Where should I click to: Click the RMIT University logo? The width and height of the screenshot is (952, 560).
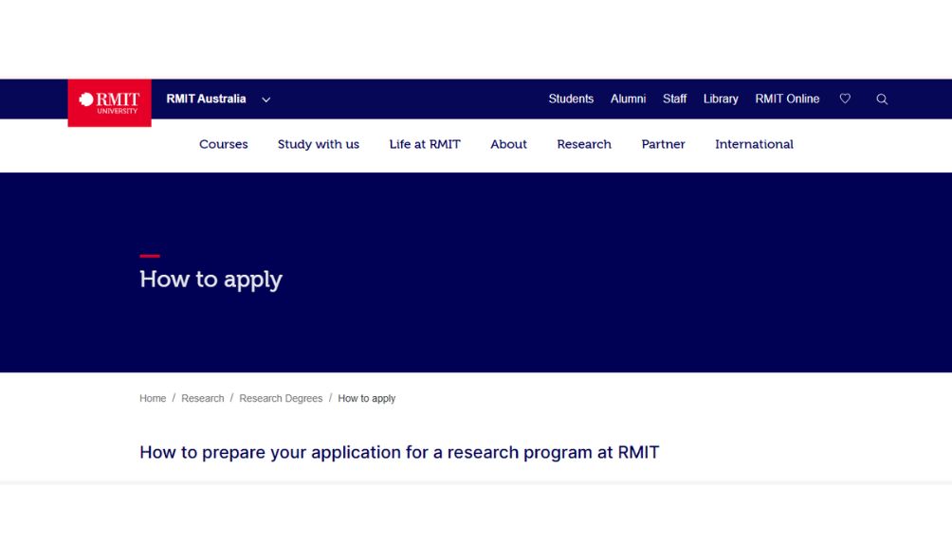109,102
